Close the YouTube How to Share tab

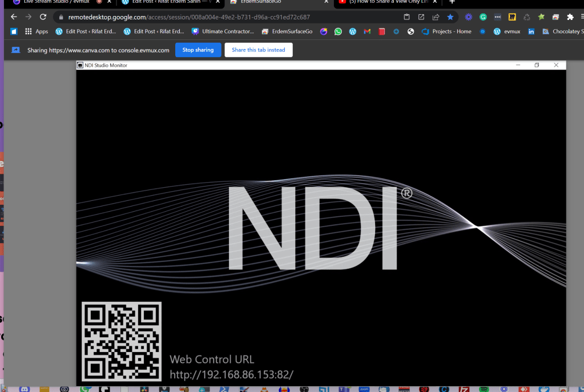point(435,2)
